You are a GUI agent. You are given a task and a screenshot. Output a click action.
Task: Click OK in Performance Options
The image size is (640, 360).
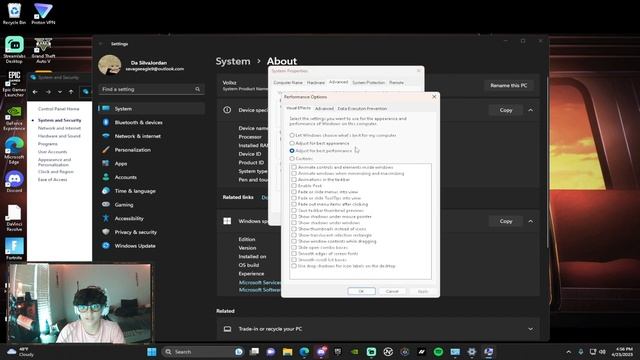[361, 291]
